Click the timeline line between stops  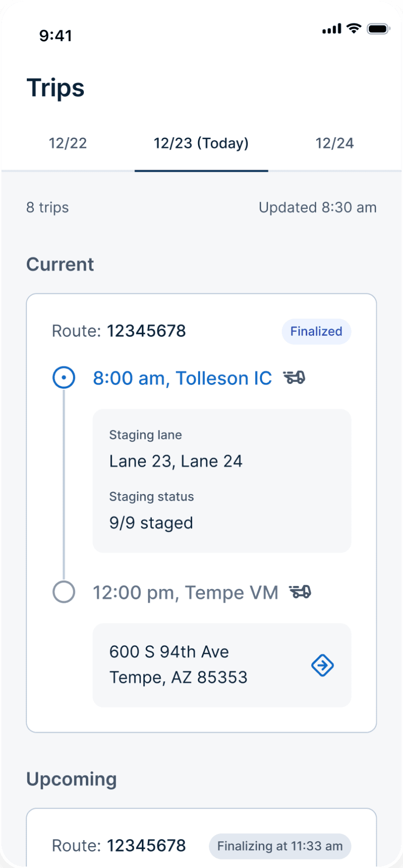pos(64,484)
